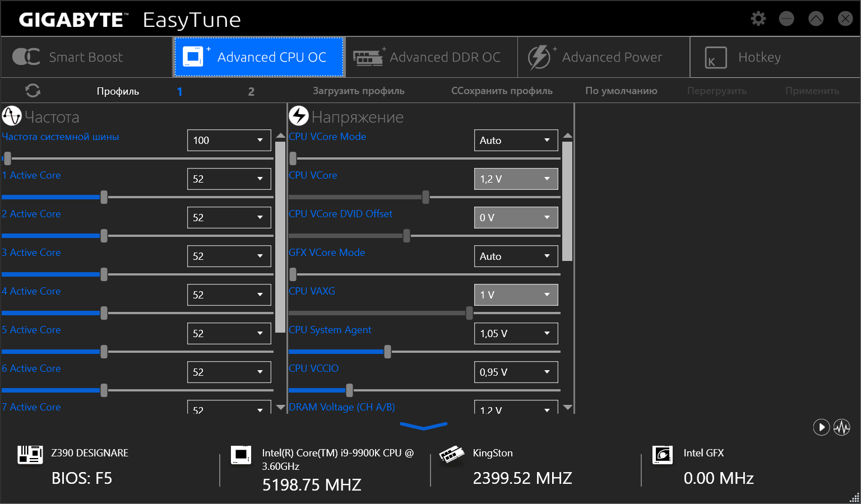This screenshot has width=861, height=504.
Task: Click the play button icon
Action: tap(821, 427)
